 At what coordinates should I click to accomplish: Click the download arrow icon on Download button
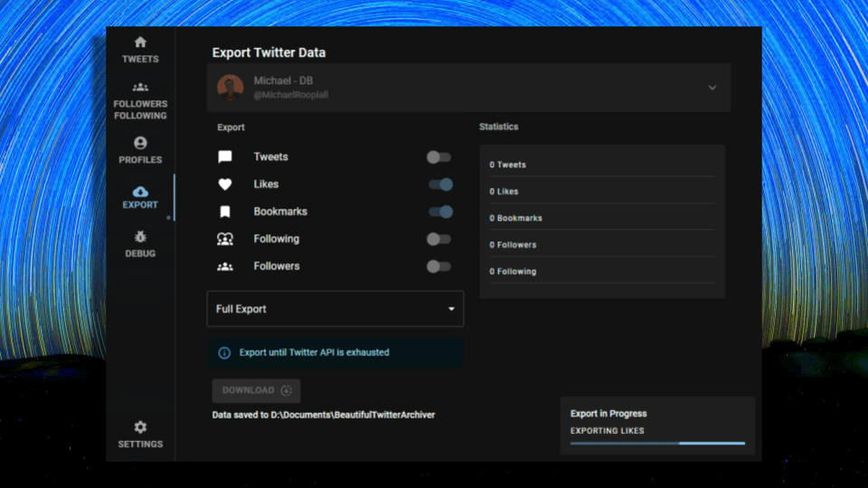[x=287, y=390]
